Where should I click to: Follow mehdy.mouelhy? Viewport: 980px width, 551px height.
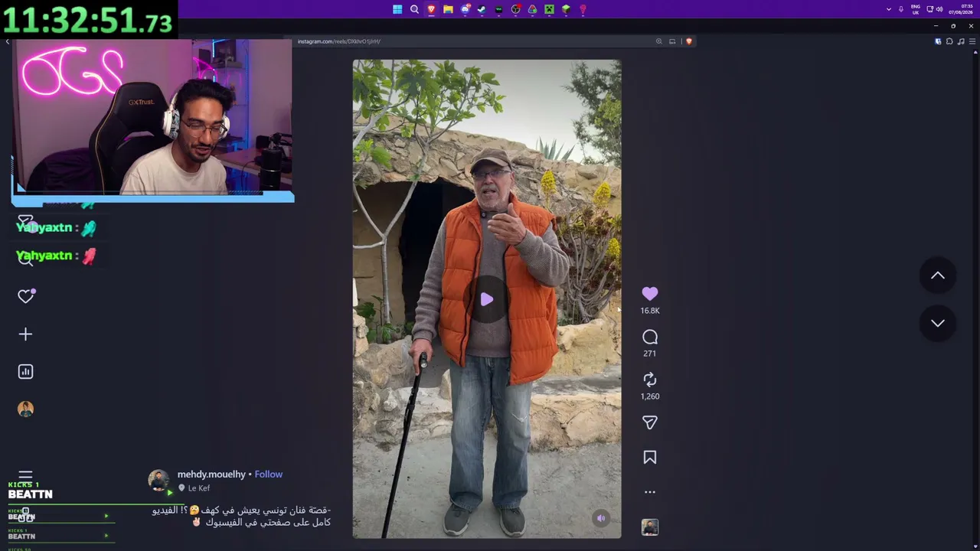pyautogui.click(x=269, y=474)
